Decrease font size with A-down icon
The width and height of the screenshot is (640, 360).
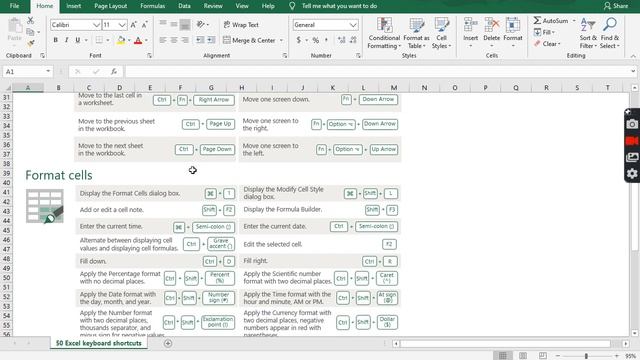[x=144, y=25]
